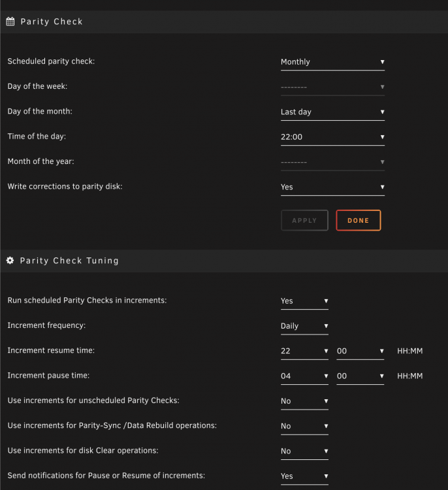Open Send notifications for Pause or Resume dropdown
The image size is (448, 490).
tap(304, 476)
